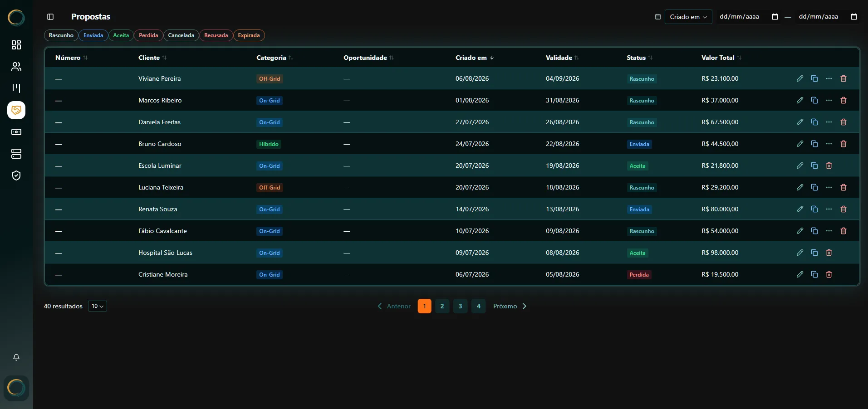868x409 pixels.
Task: Toggle the Aceita status filter chip
Action: [x=121, y=35]
